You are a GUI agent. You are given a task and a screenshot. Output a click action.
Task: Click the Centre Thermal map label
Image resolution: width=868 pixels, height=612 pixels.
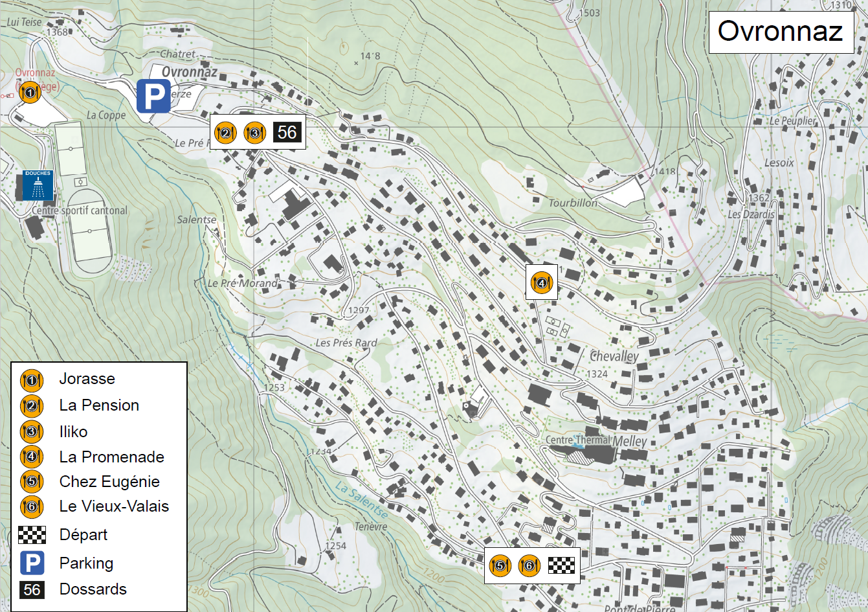click(577, 440)
